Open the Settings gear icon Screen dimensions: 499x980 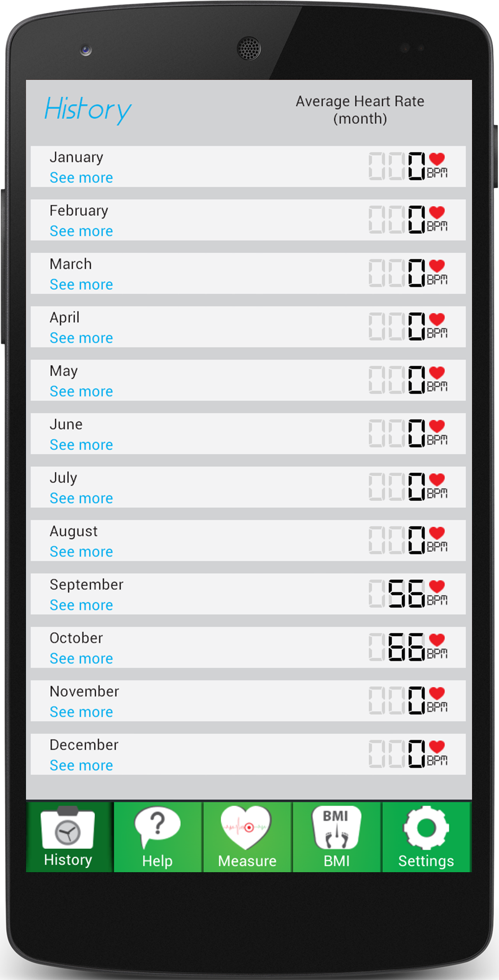click(x=426, y=828)
